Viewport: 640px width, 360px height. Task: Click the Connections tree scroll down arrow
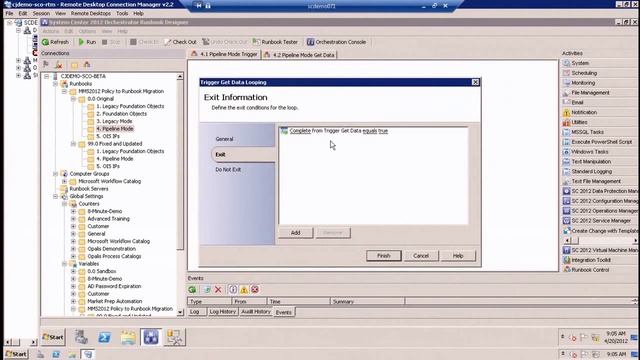180,312
